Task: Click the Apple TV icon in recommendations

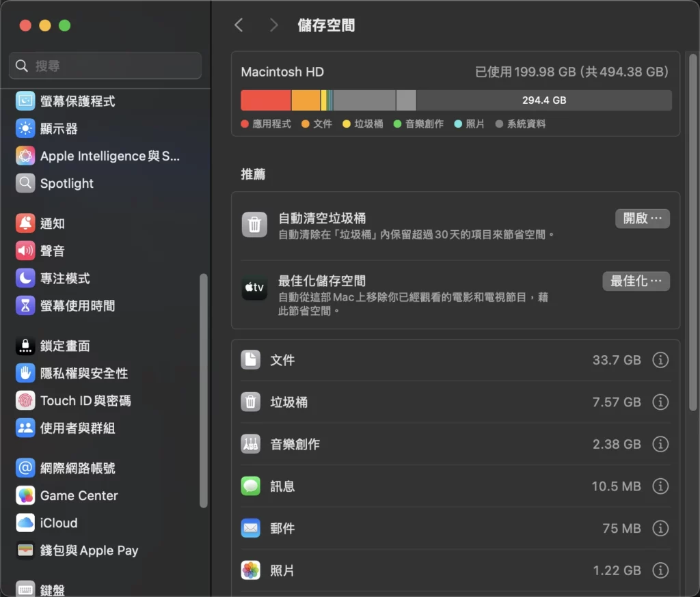Action: pos(254,288)
